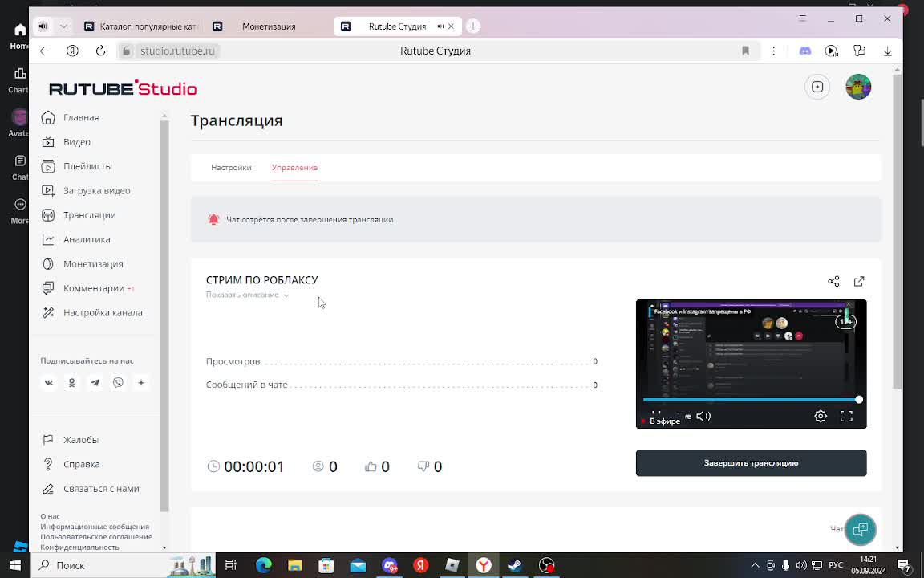Open the teal support chat button
Viewport: 924px width, 578px height.
tap(861, 529)
